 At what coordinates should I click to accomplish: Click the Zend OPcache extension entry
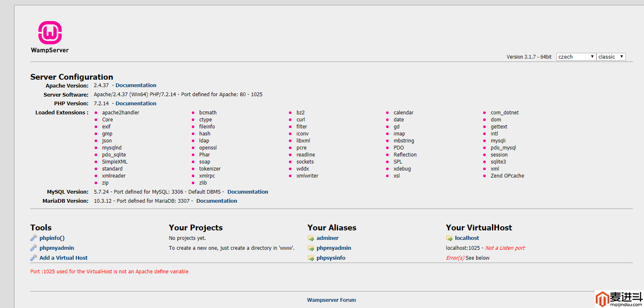tap(508, 176)
